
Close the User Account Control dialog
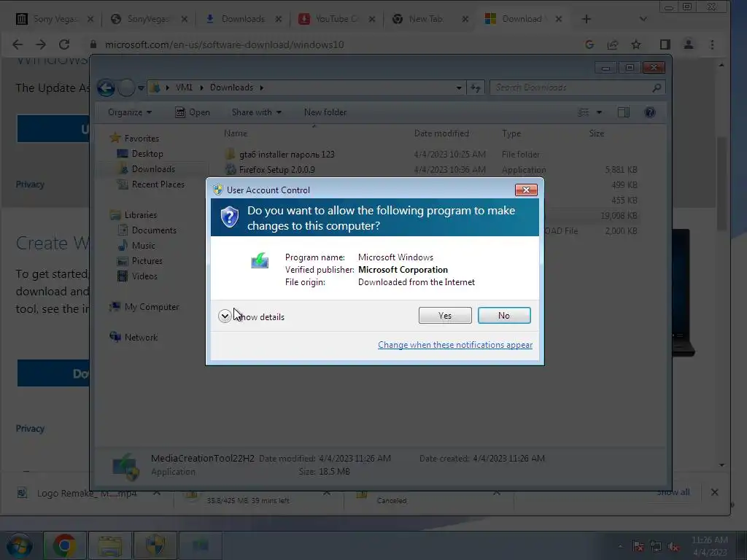coord(526,190)
